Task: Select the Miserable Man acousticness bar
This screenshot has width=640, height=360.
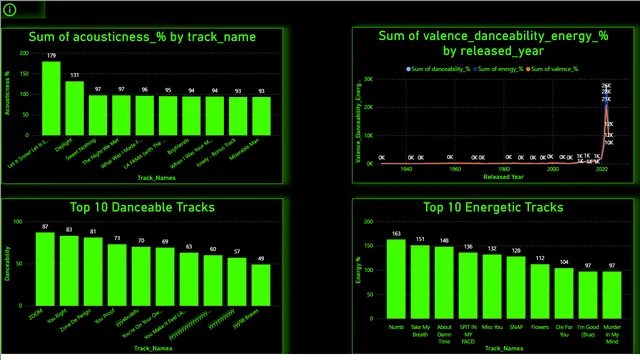Action: 262,116
